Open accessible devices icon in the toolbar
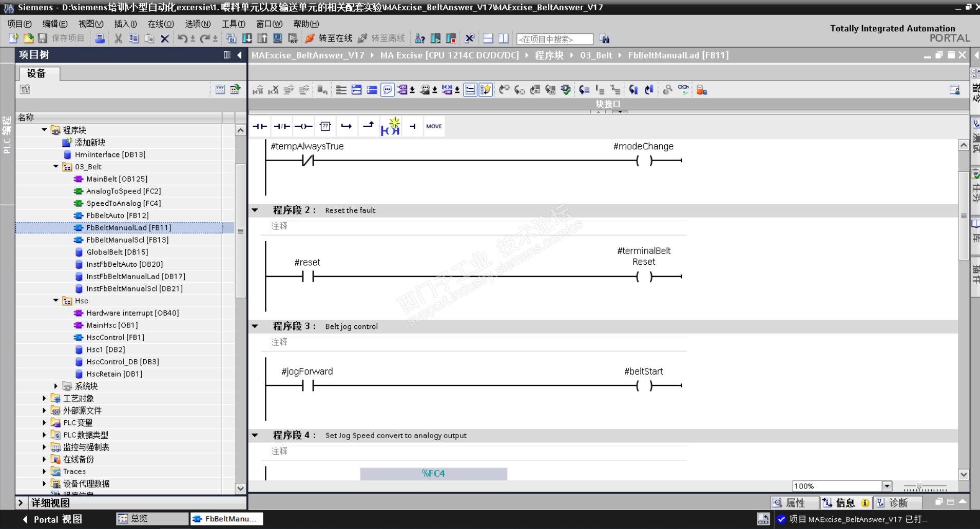Image resolution: width=980 pixels, height=529 pixels. pos(420,38)
